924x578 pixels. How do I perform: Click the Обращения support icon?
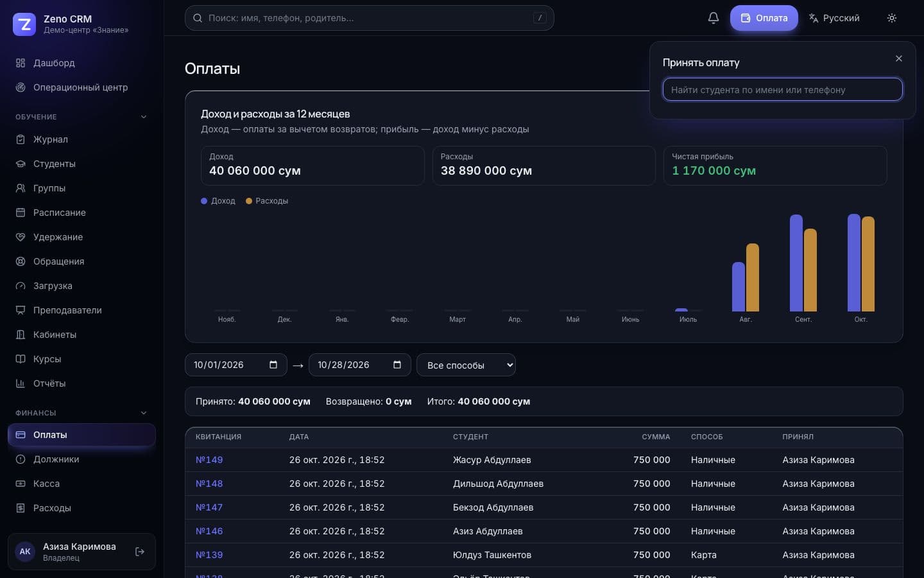pyautogui.click(x=21, y=261)
